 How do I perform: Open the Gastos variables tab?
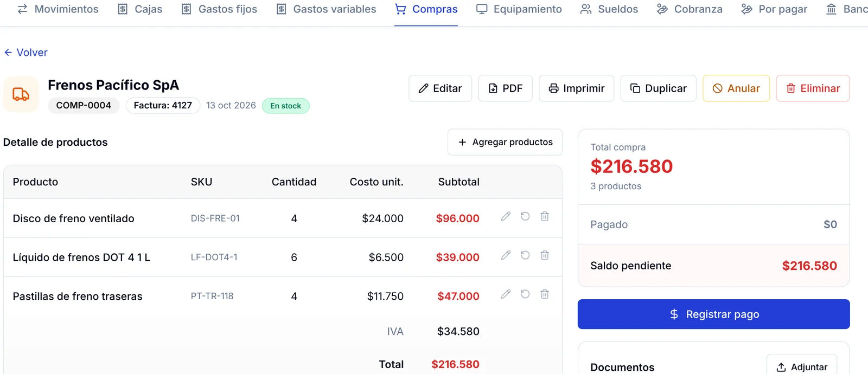click(x=326, y=9)
